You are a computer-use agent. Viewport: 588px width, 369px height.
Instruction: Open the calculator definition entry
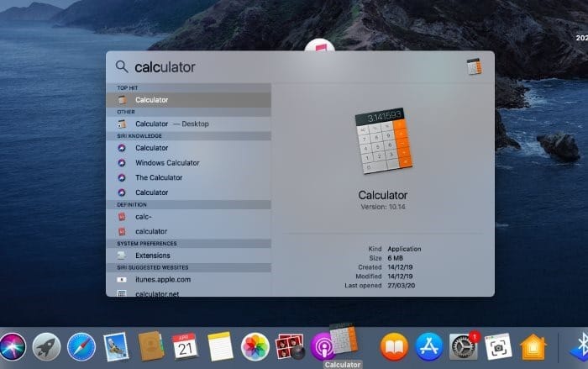[188, 231]
